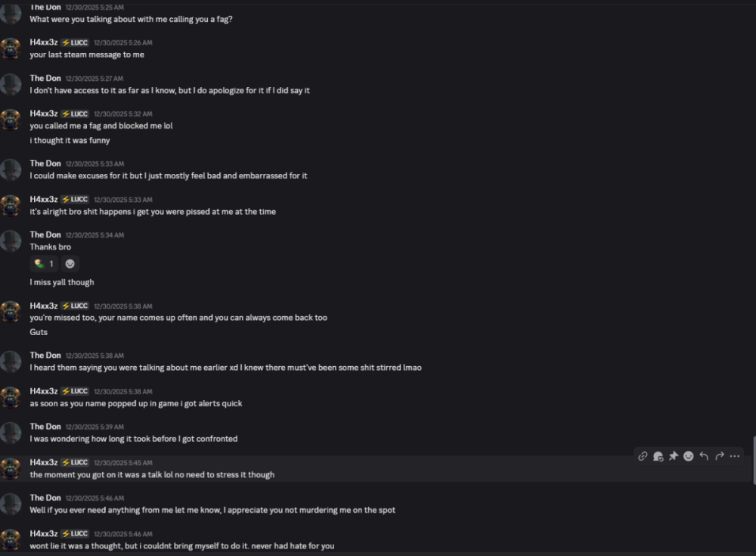This screenshot has height=556, width=756.
Task: Select The Don's name on 5:33 AM message
Action: point(45,163)
